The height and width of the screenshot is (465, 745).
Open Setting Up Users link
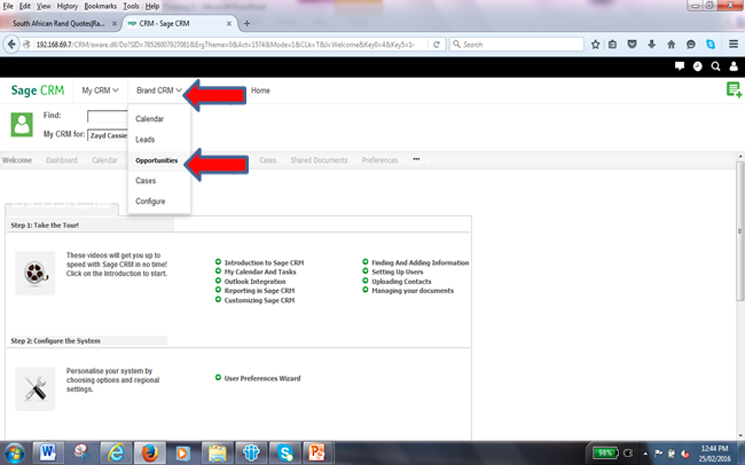[x=397, y=272]
